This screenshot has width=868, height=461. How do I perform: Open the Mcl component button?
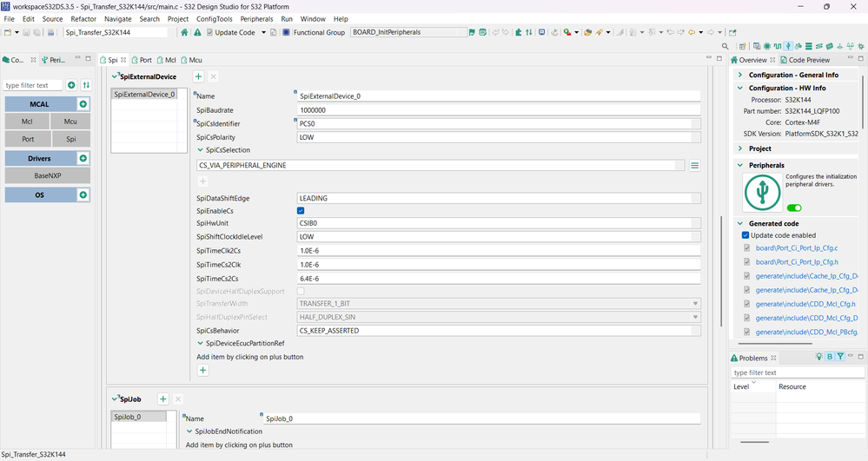click(x=27, y=122)
